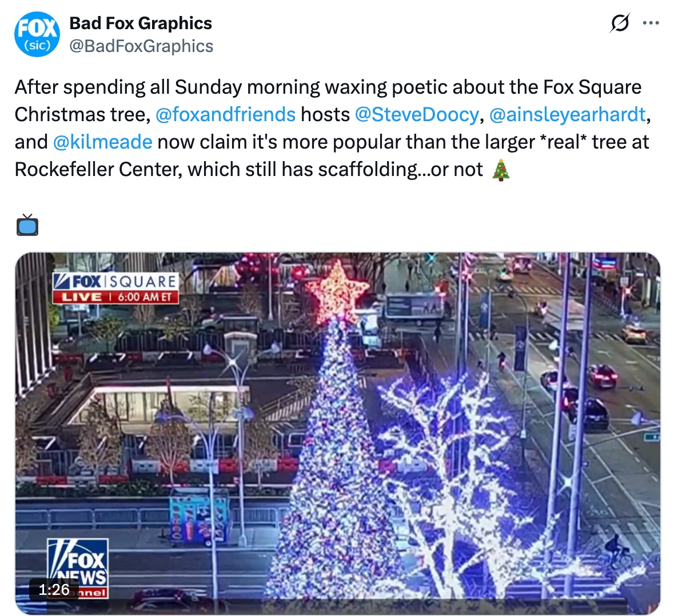Follow the @foxandfriends mention link

point(225,114)
